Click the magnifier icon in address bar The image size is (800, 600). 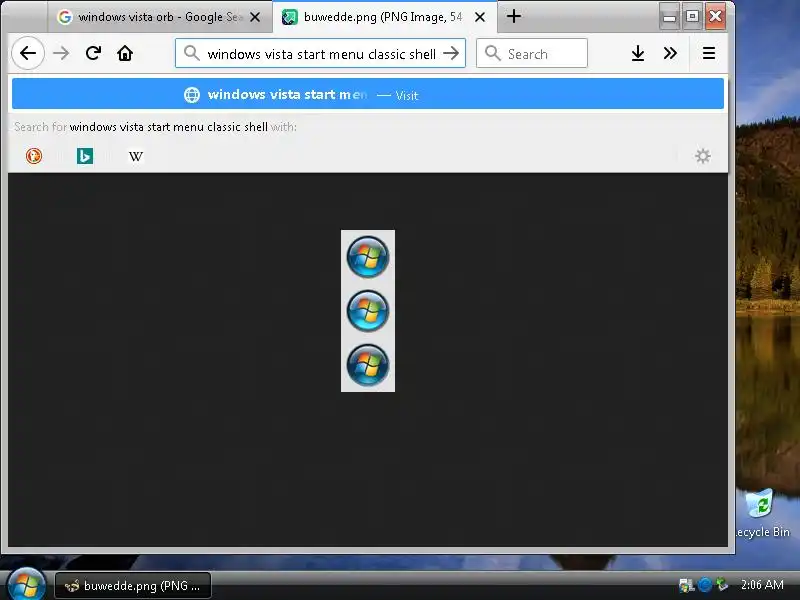coord(191,53)
